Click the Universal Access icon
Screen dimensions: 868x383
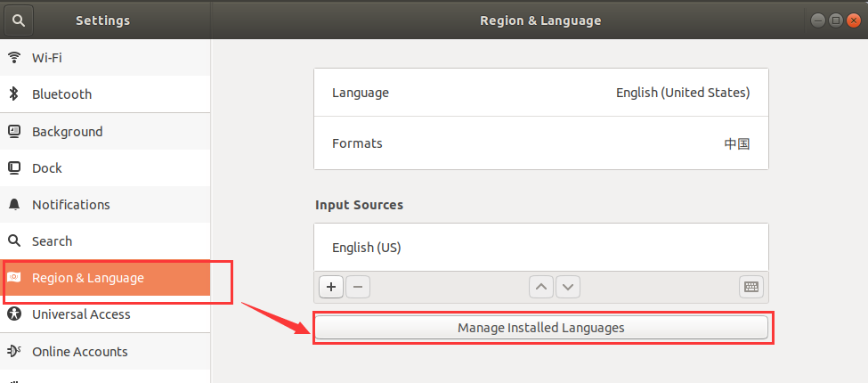point(14,314)
